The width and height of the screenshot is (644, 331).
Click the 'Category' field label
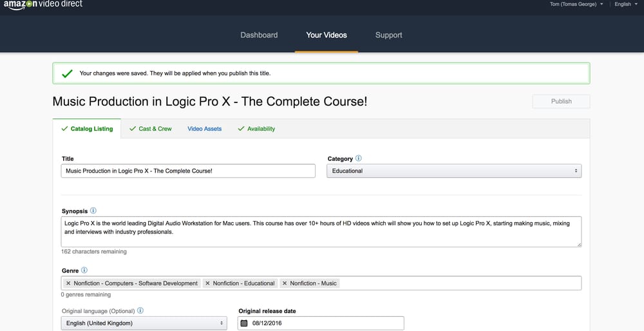340,158
